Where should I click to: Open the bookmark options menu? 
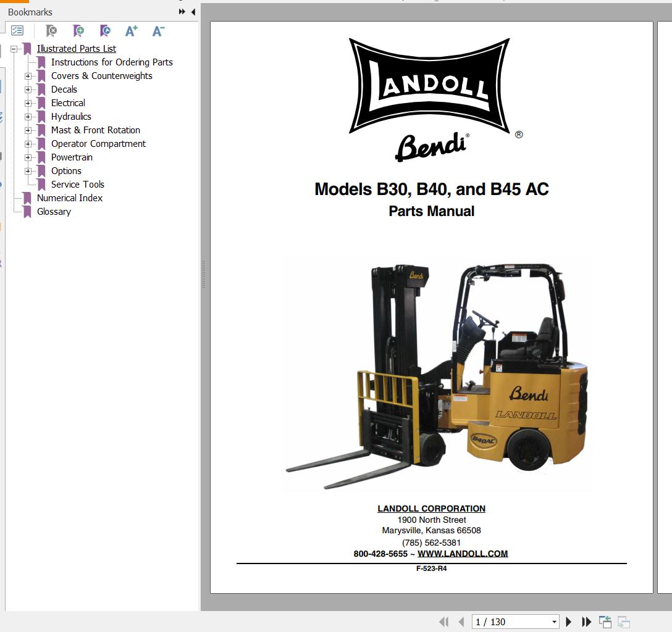(x=17, y=30)
